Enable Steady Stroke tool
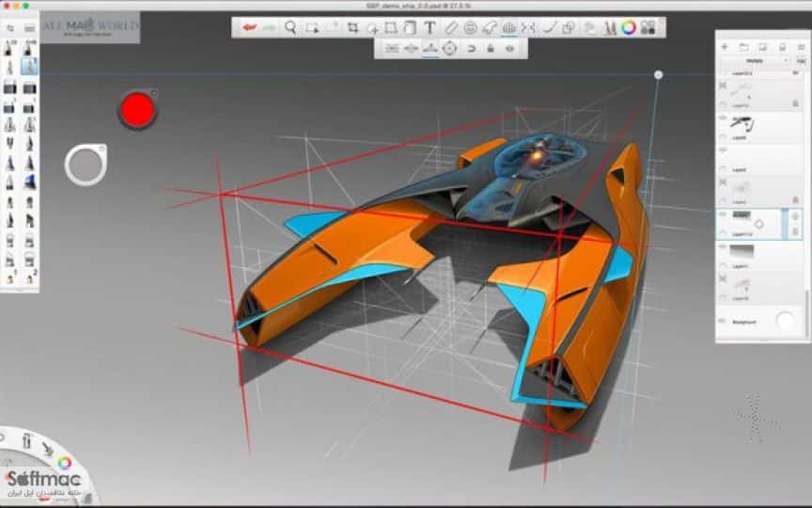 coord(549,28)
